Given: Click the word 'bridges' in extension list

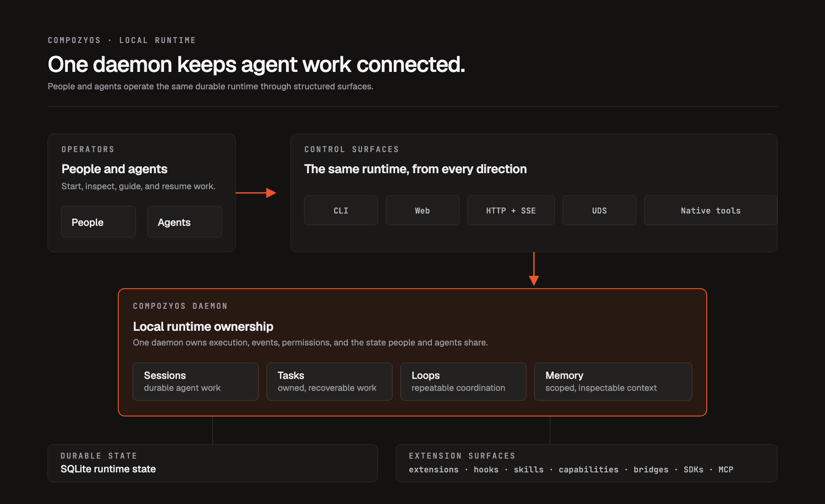Looking at the screenshot, I should pyautogui.click(x=651, y=470).
